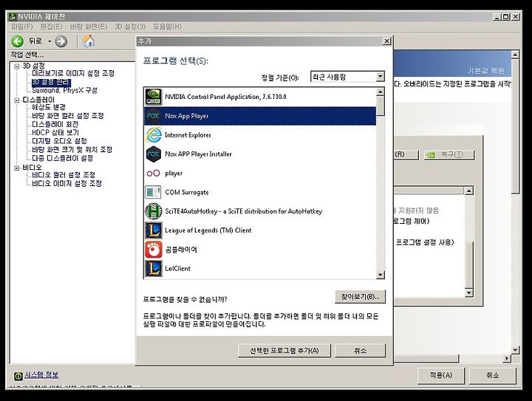The image size is (532, 401).
Task: Open the 편집(E) menu
Action: point(52,27)
